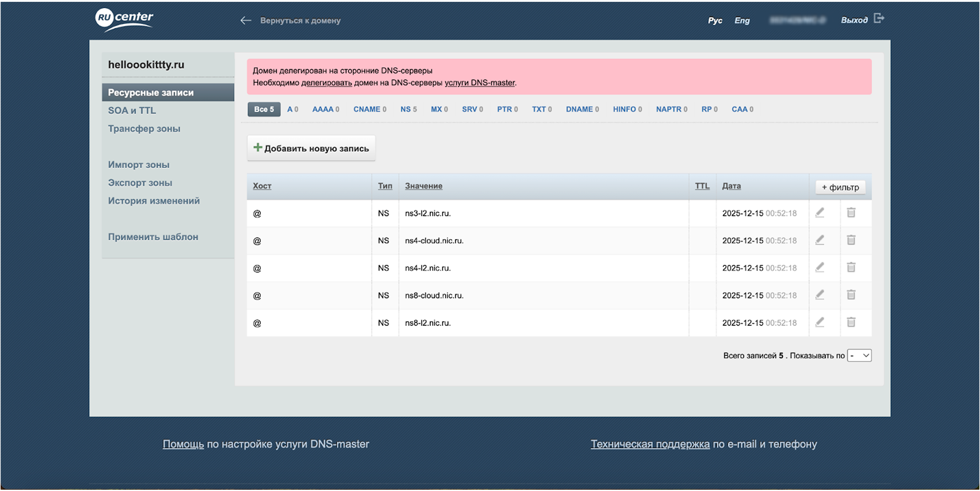Viewport: 980px width, 491px height.
Task: Open Ресурсные записи in the sidebar
Action: 168,92
